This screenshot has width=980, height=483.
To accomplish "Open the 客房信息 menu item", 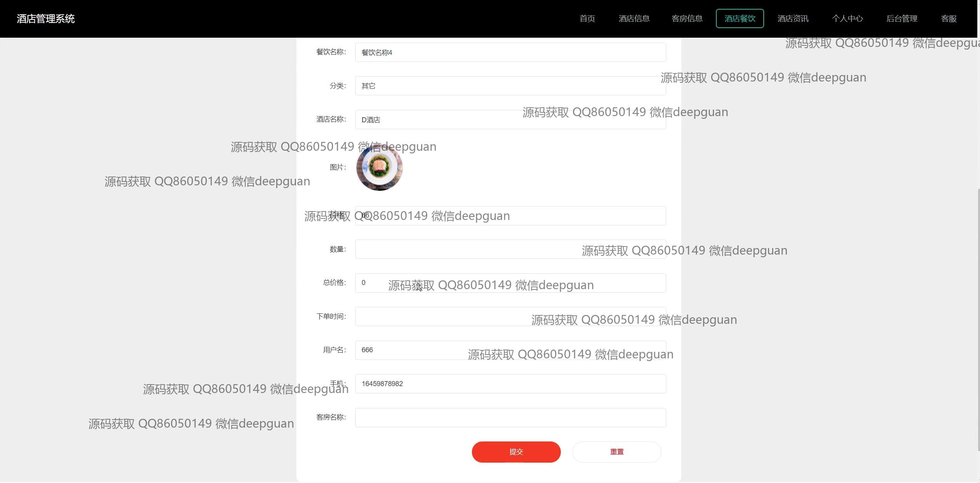I will (x=687, y=18).
